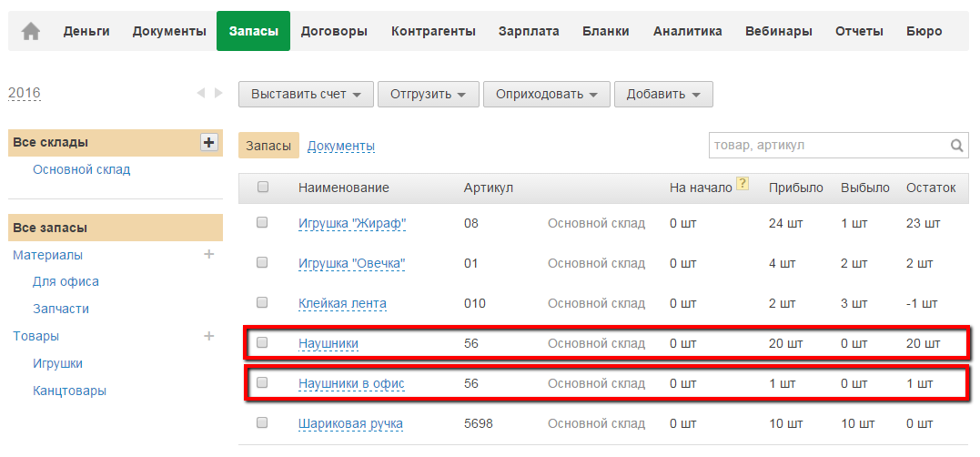Screen dimensions: 980x457
Task: Toggle the select-all checkbox in table header
Action: pos(263,188)
